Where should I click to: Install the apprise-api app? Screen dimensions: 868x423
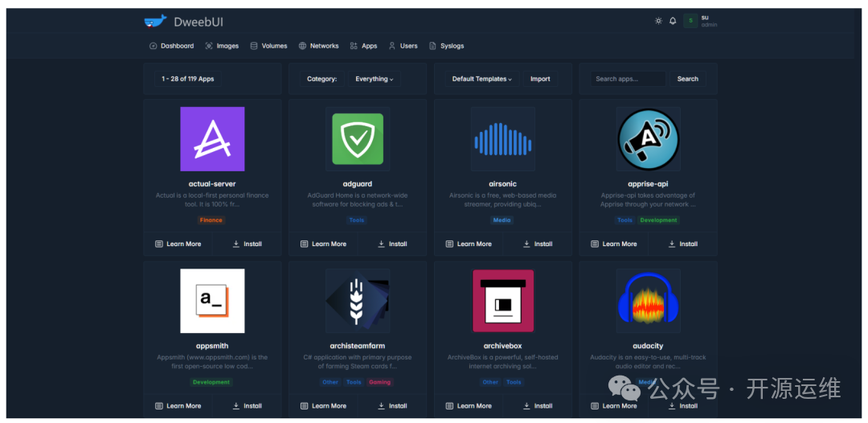[x=682, y=244]
